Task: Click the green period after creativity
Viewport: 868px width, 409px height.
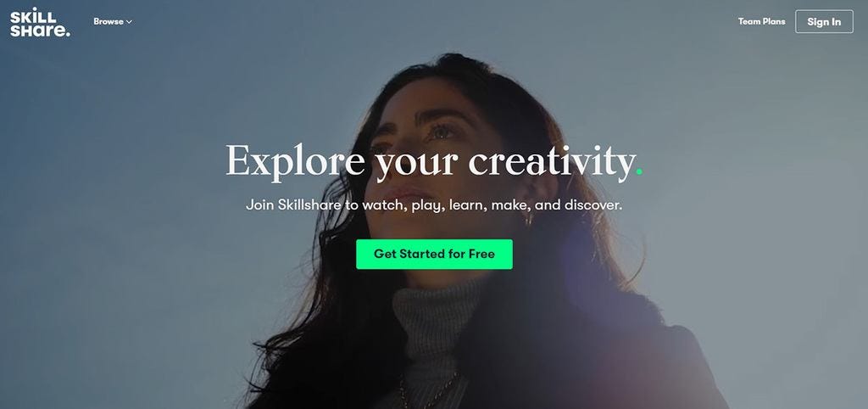Action: [639, 171]
